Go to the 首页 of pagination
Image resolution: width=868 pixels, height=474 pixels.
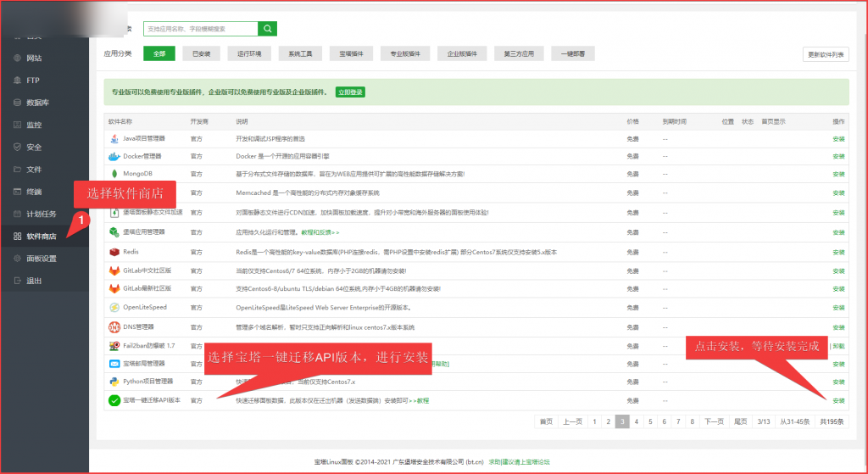coord(547,421)
